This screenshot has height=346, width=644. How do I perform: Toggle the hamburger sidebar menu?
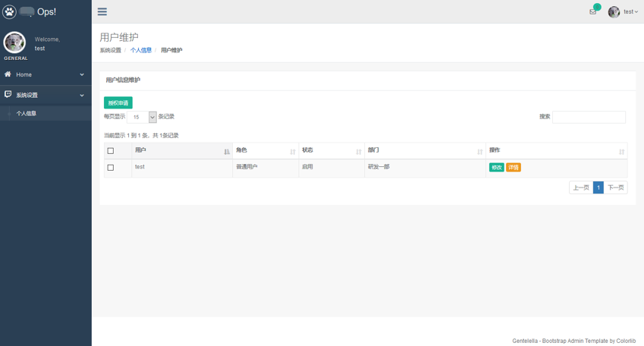(x=102, y=11)
